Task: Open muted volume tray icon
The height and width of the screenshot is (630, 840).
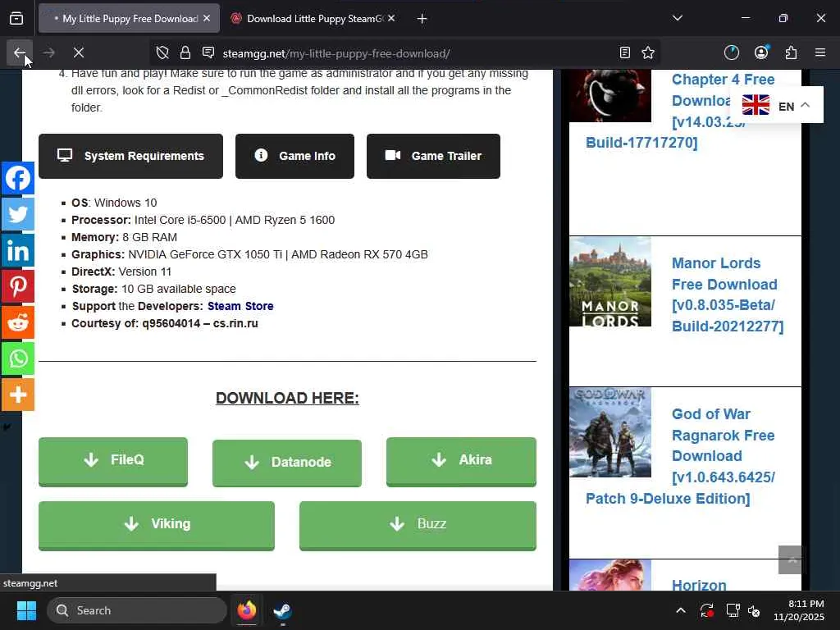Action: (x=754, y=610)
